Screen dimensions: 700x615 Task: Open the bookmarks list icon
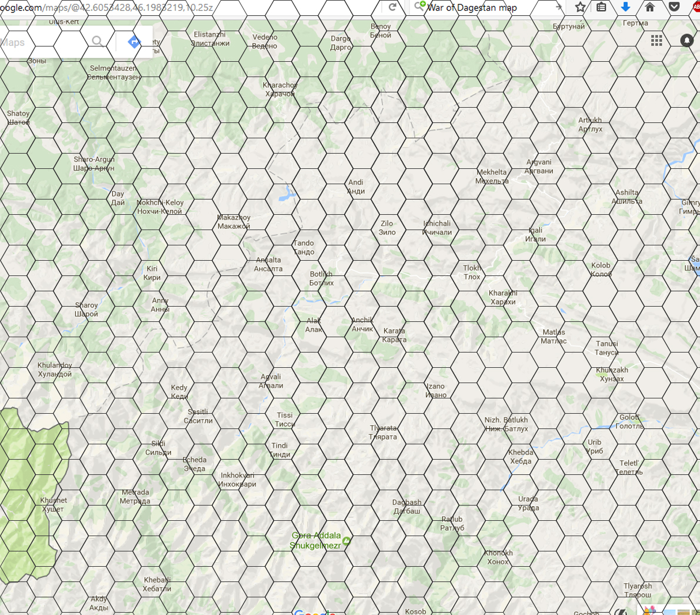coord(601,7)
